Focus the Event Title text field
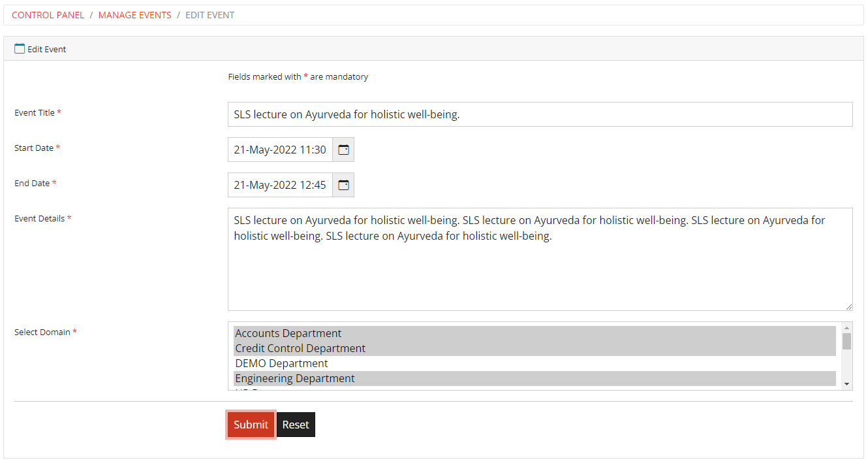The height and width of the screenshot is (469, 868). click(x=540, y=114)
